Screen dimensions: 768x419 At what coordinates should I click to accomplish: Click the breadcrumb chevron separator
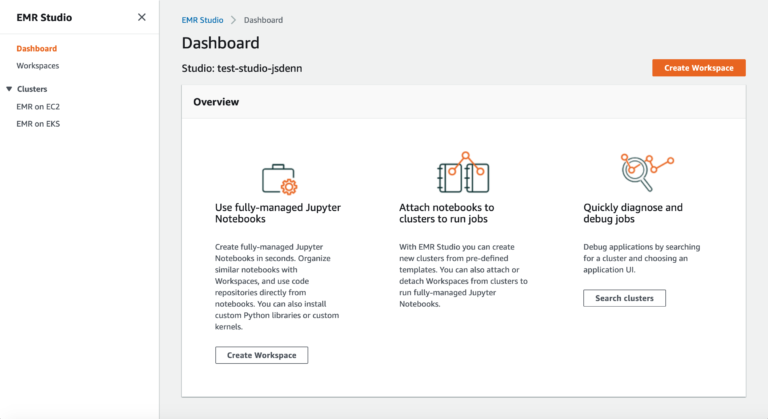[234, 20]
